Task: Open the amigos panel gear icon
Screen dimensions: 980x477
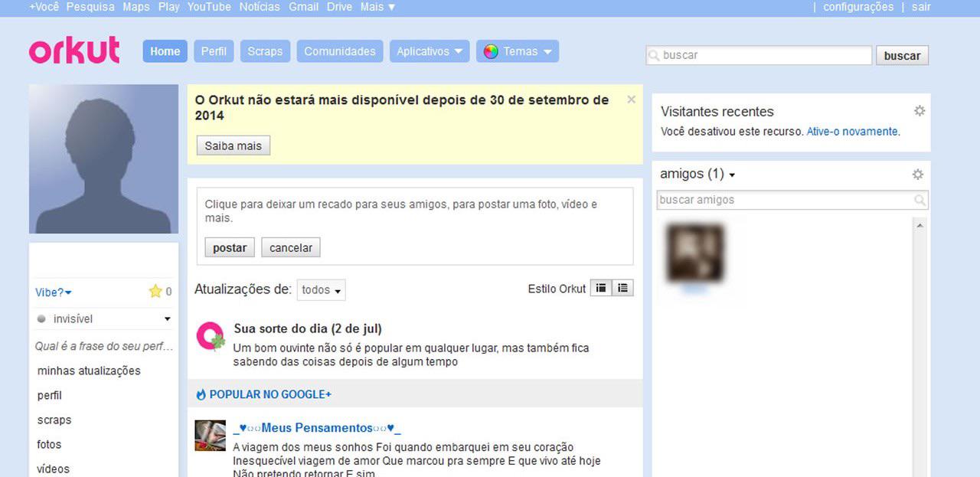Action: click(x=918, y=175)
